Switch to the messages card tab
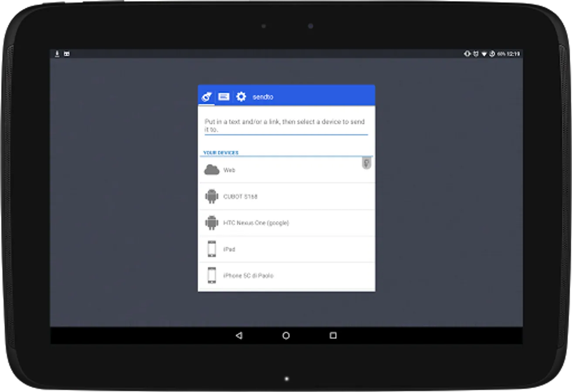 pyautogui.click(x=223, y=97)
